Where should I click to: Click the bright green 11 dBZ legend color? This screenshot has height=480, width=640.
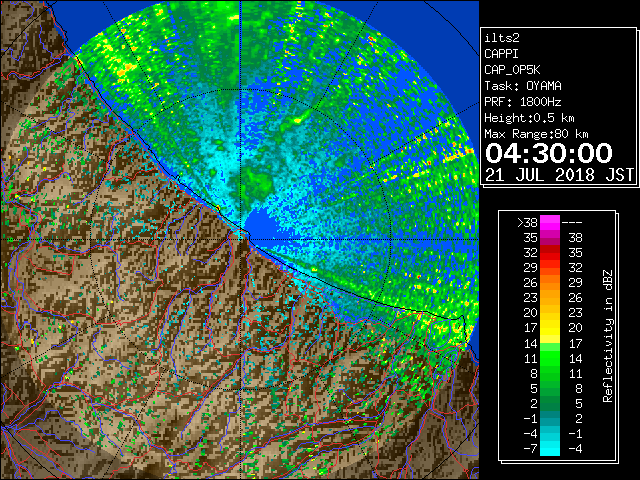(x=550, y=358)
